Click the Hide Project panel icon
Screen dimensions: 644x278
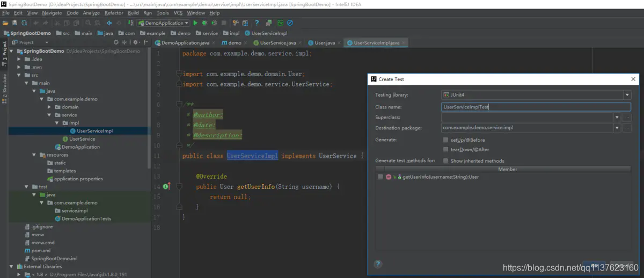click(x=147, y=42)
